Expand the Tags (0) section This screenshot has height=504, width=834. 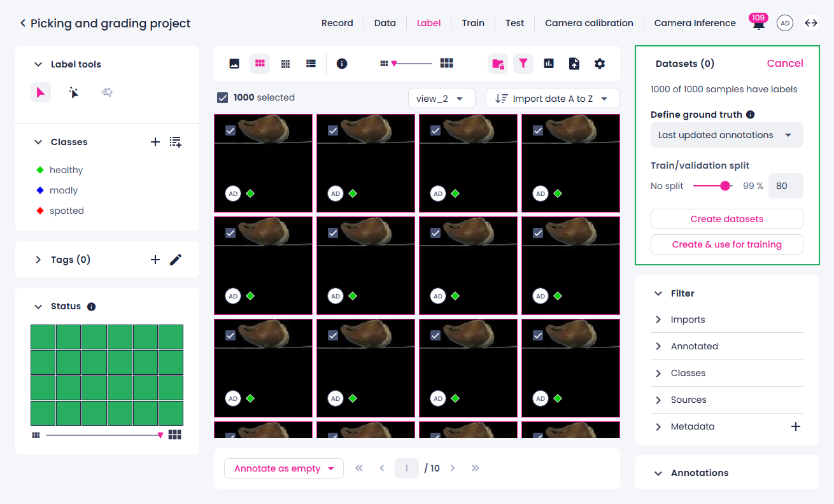tap(38, 260)
